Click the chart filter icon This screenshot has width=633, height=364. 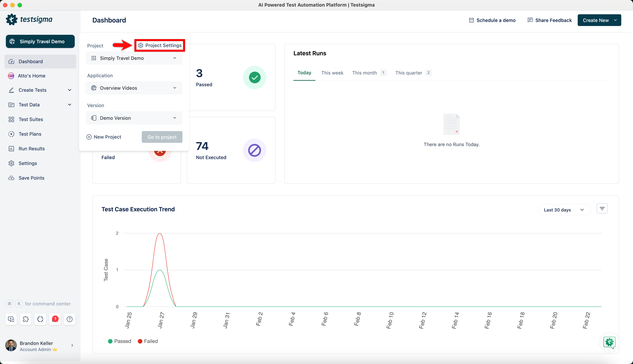[602, 209]
